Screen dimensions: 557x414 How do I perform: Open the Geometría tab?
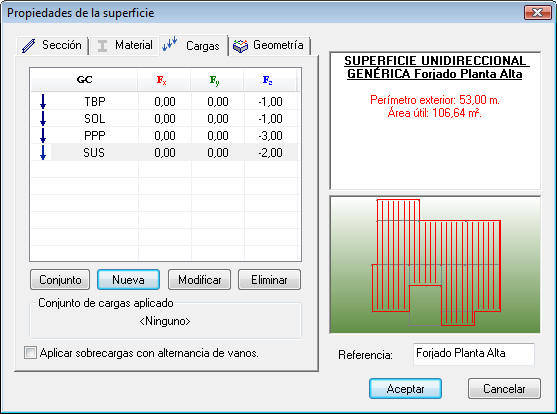pos(269,45)
